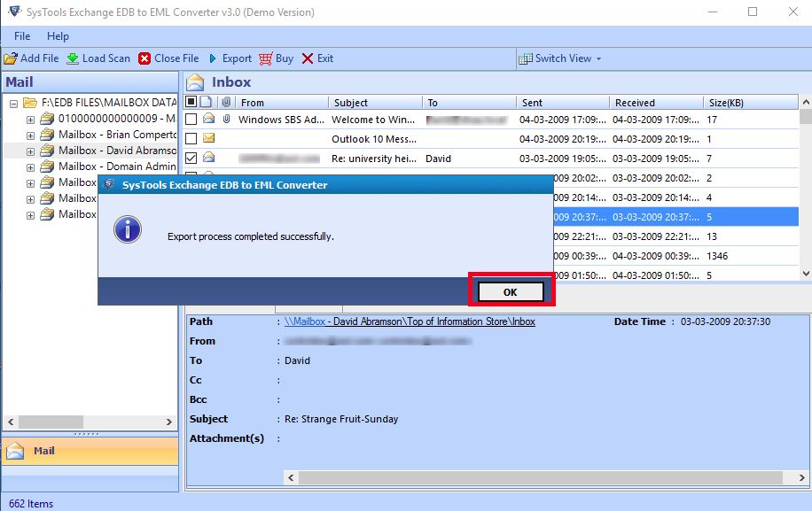812x511 pixels.
Task: Expand Mailbox - David Abramson node
Action: tap(30, 151)
